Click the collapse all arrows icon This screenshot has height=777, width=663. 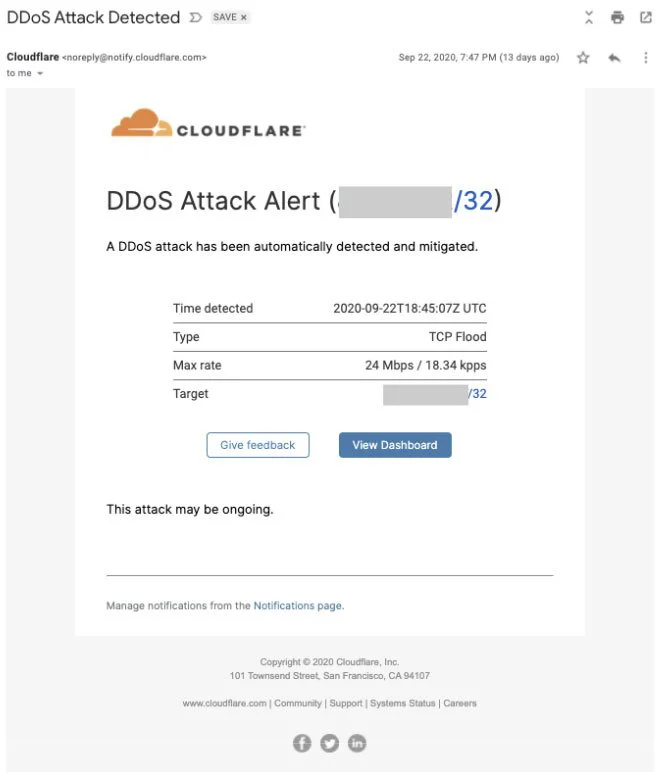[x=589, y=17]
